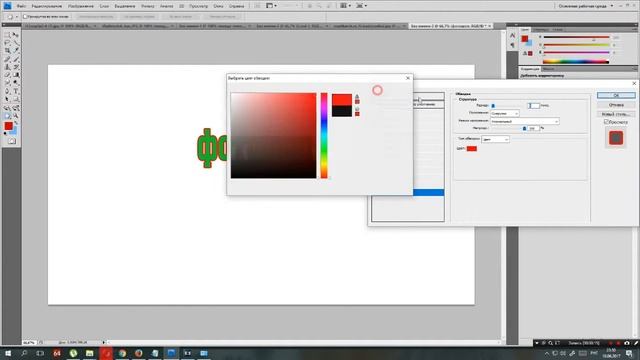This screenshot has width=640, height=360.
Task: Switch to the Маски panel tab
Action: [x=548, y=69]
